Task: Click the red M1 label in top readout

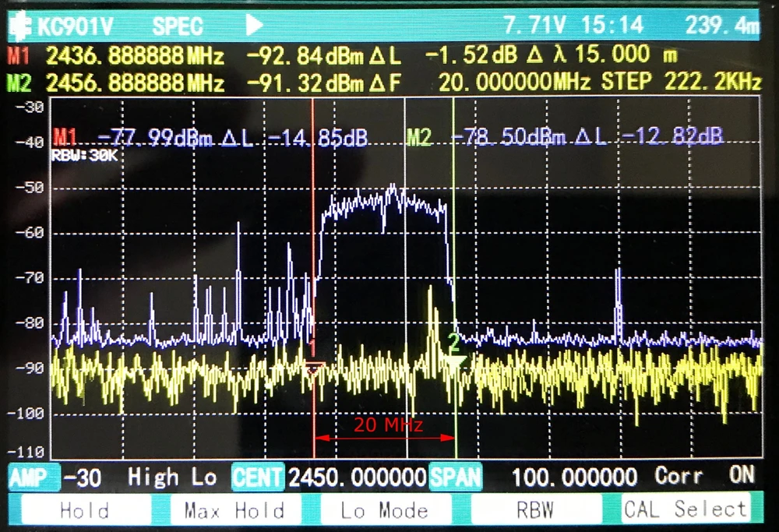Action: (18, 56)
